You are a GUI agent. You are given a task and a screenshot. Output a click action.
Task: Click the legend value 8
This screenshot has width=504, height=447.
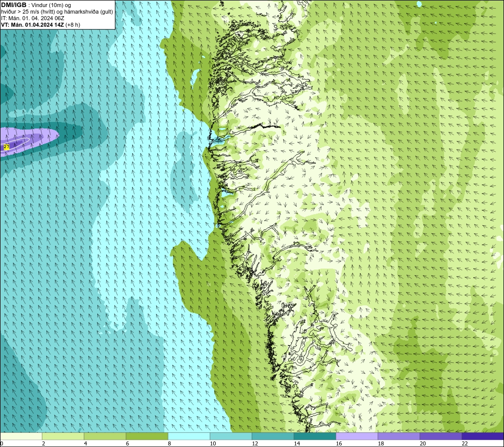[169, 443]
